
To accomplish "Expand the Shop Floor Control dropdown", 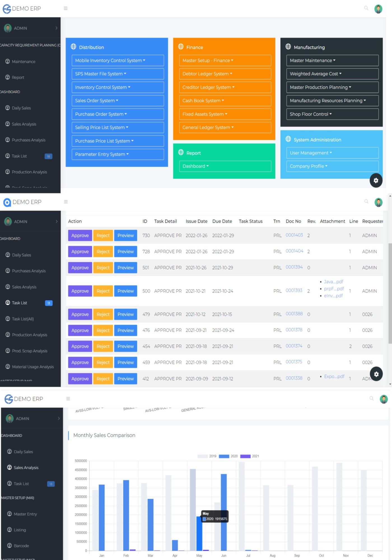I will tap(332, 114).
